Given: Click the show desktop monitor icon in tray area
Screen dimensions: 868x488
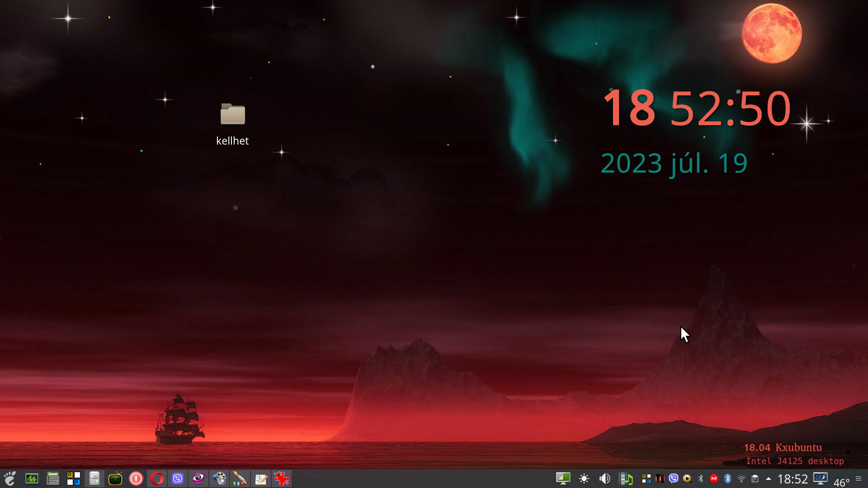Looking at the screenshot, I should click(563, 479).
